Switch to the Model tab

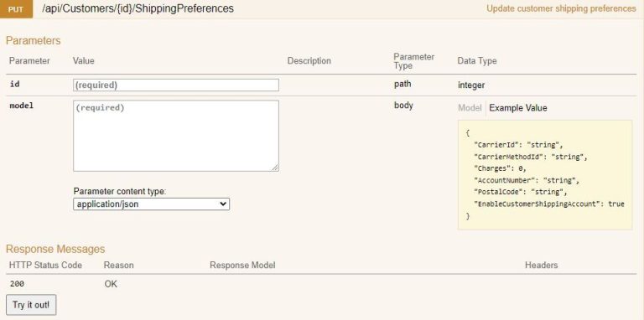(470, 108)
